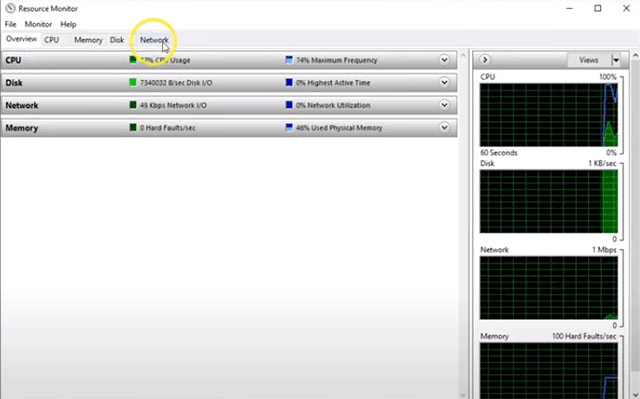Viewport: 640px width, 399px height.
Task: Click the graphs pane scroll down arrow
Action: coord(636,395)
